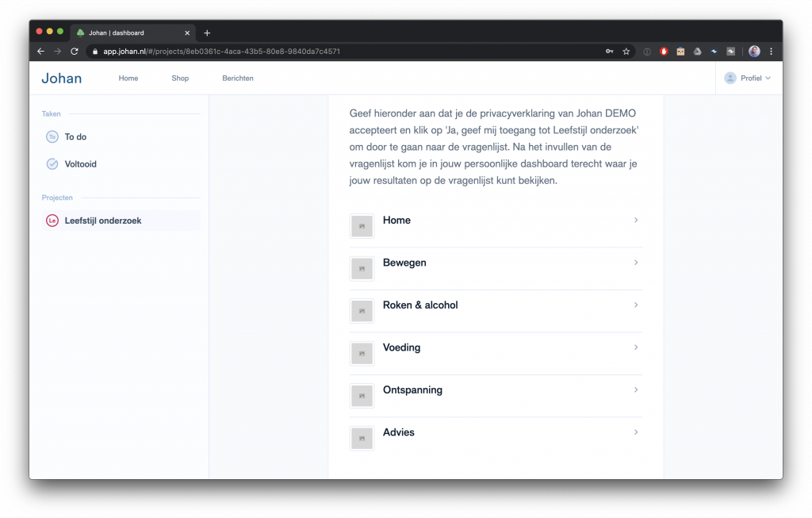Viewport: 812px width, 518px height.
Task: Click the Chrome user profile avatar
Action: pos(755,52)
